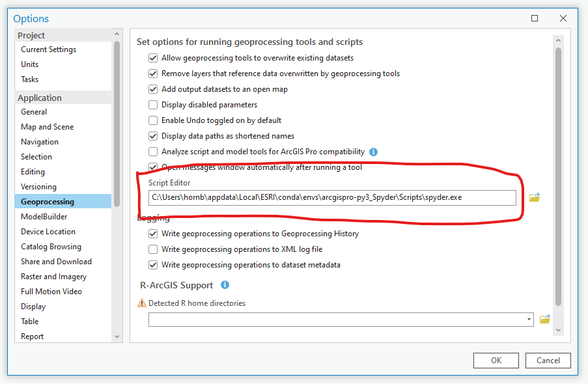The image size is (588, 384).
Task: Enable Write geoprocessing operations to XML log
Action: pyautogui.click(x=153, y=249)
